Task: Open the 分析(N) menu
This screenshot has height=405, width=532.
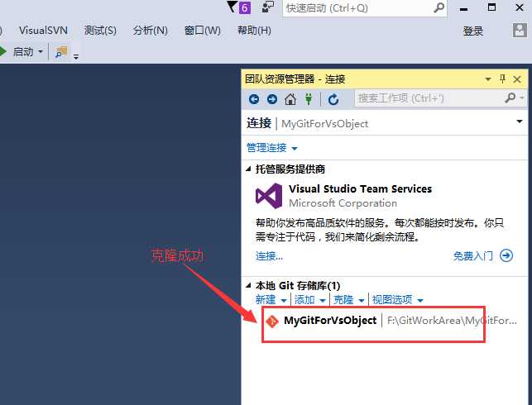Action: pos(151,31)
